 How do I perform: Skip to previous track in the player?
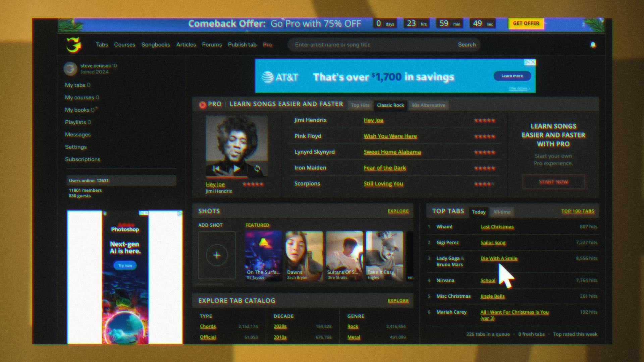(x=216, y=169)
